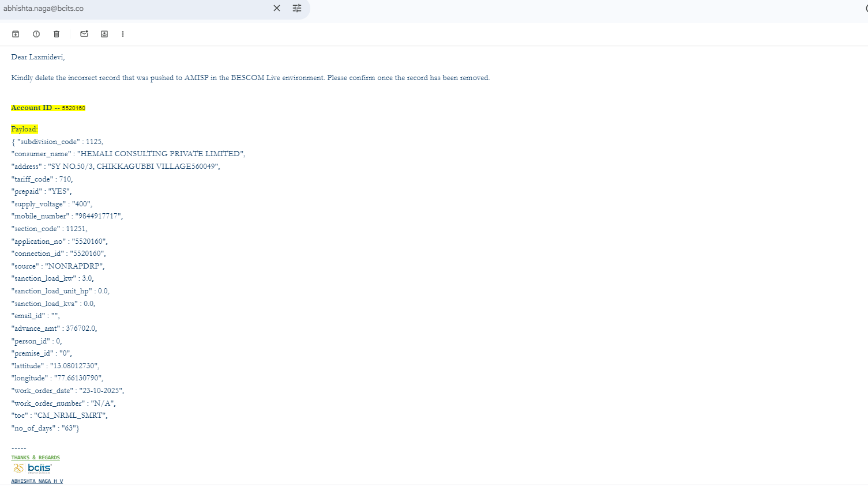Click the mobile_number '9844917717' line
The width and height of the screenshot is (868, 491).
(67, 216)
